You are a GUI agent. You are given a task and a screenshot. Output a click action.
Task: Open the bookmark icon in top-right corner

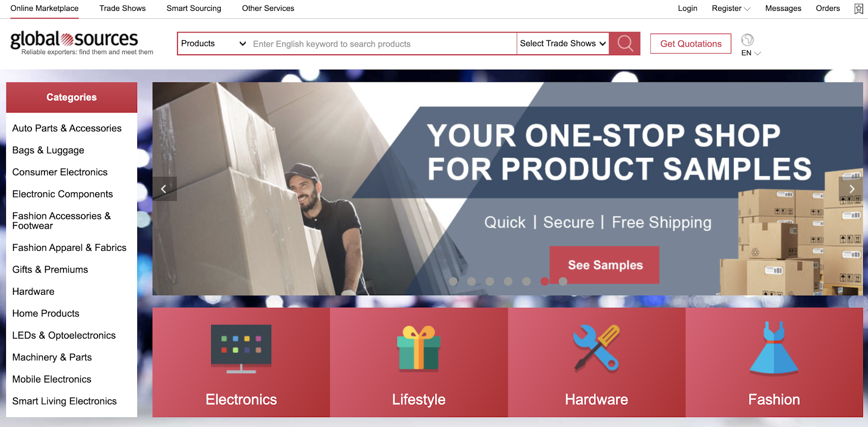pos(859,9)
